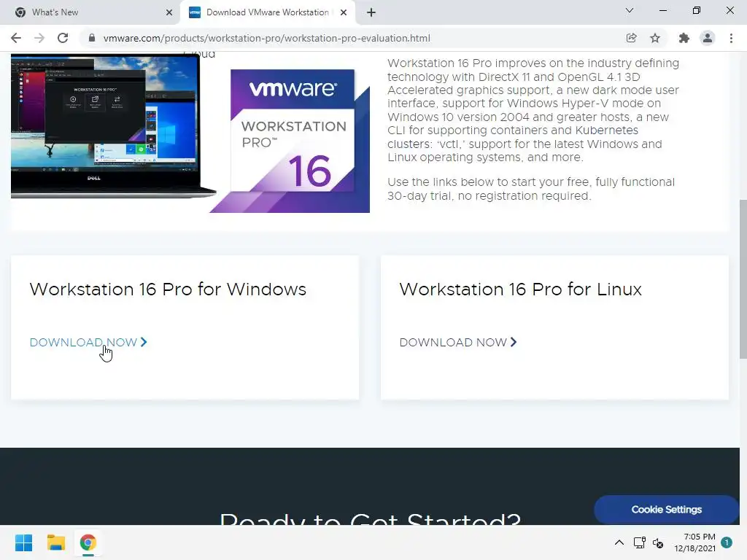This screenshot has height=560, width=747.
Task: Click the 'Ready to Get Started?' heading
Action: click(x=370, y=518)
